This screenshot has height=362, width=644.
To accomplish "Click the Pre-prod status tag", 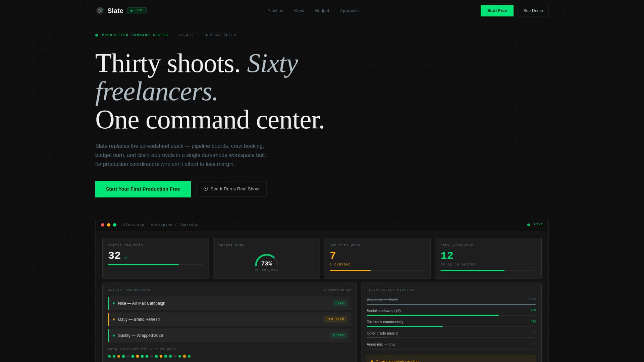I will pyautogui.click(x=335, y=319).
